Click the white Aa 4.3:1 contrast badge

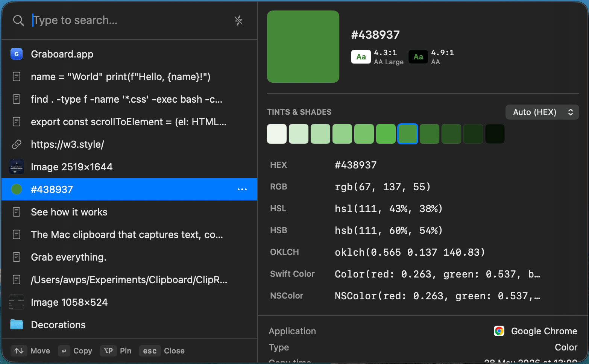[x=361, y=57]
